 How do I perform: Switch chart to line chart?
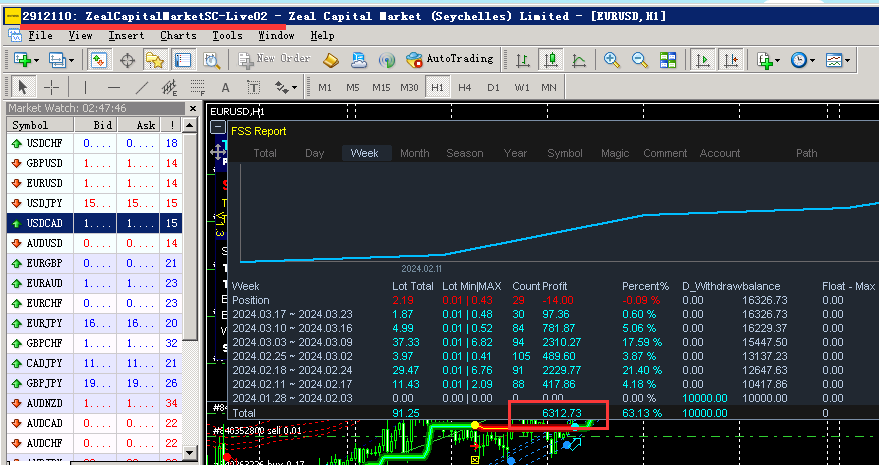pos(579,59)
